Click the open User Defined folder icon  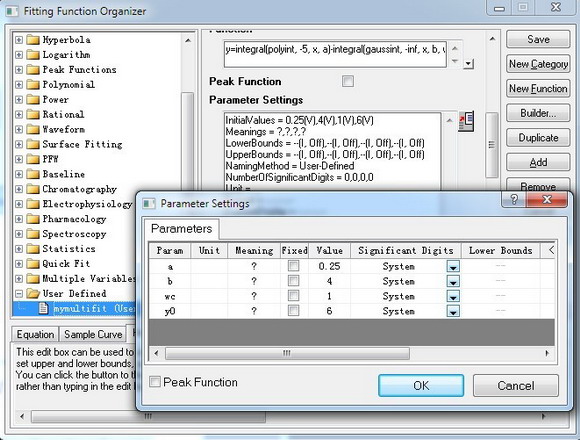(33, 294)
